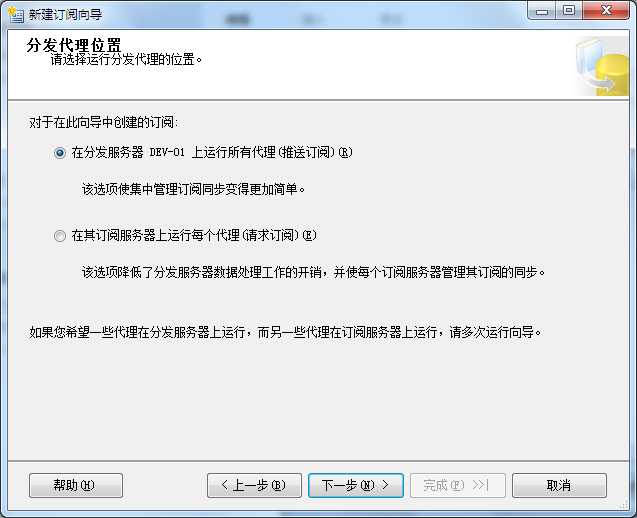Minimize the 新建订阅向导 window
Viewport: 637px width, 518px height.
tap(542, 11)
